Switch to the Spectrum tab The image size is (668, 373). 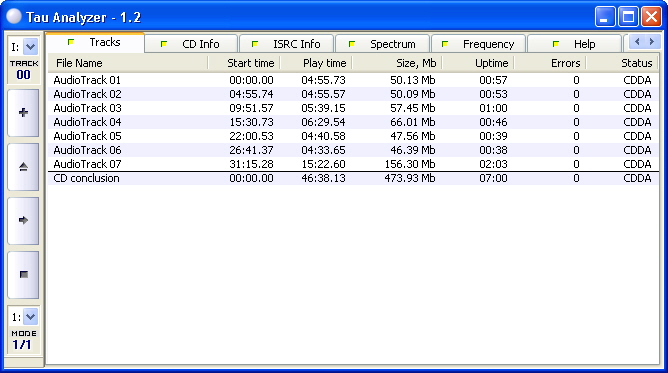383,44
